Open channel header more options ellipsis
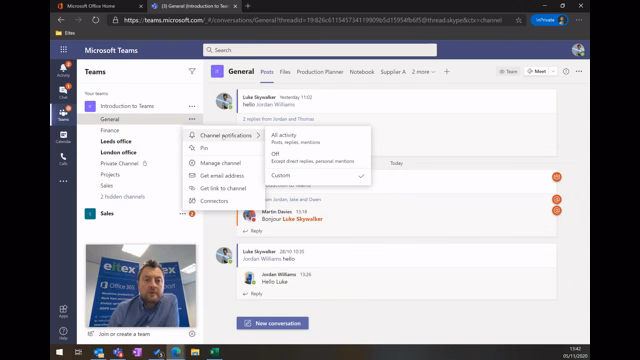 pos(579,71)
